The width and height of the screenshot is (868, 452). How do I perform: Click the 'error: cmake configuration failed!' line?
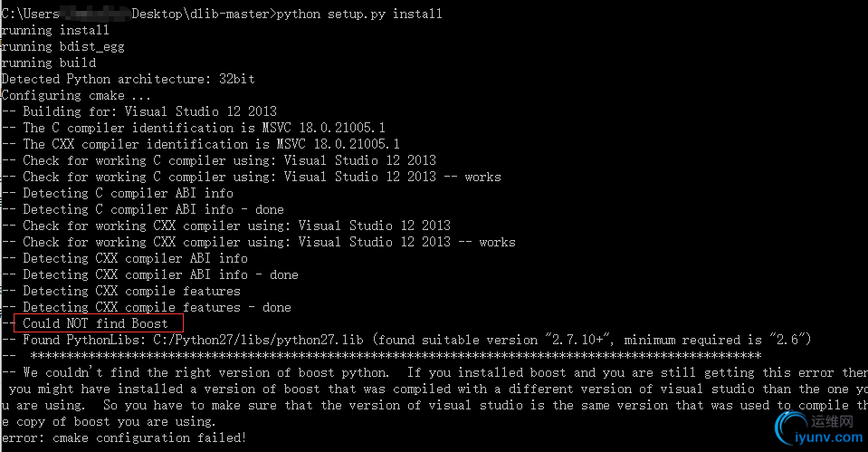pos(123,438)
